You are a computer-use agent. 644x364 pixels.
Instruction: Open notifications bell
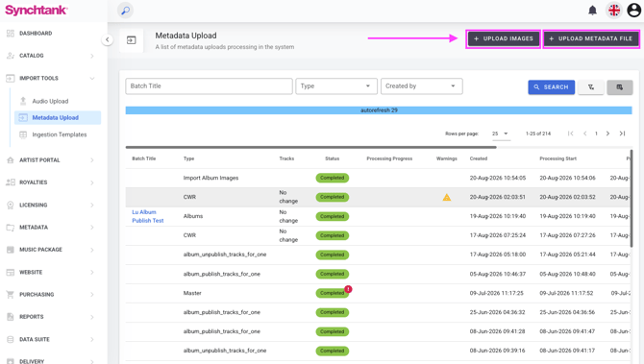[592, 11]
